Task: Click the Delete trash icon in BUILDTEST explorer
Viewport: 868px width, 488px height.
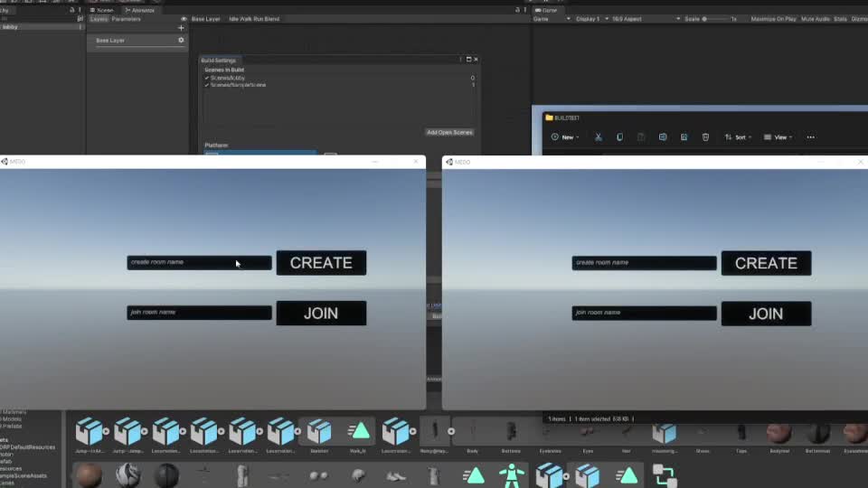Action: (705, 137)
